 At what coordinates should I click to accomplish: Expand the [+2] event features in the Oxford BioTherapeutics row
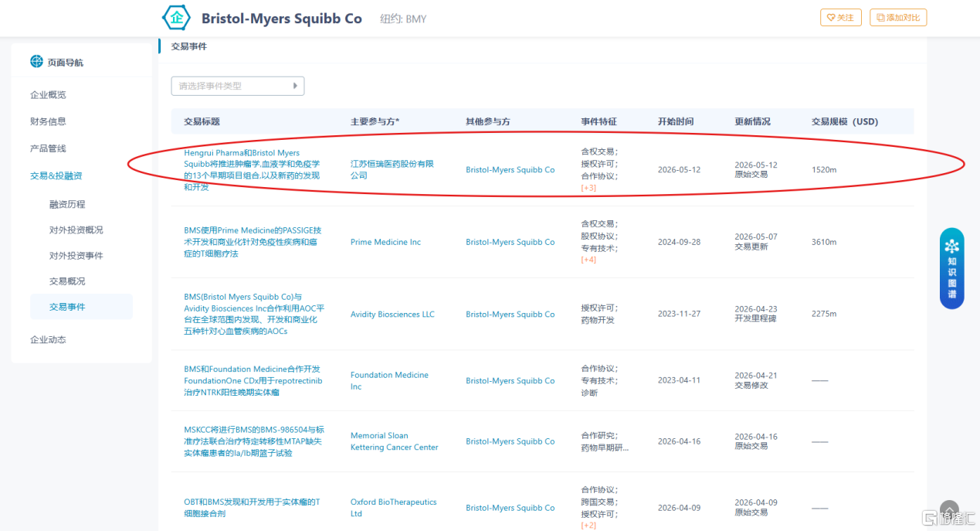[x=588, y=526]
